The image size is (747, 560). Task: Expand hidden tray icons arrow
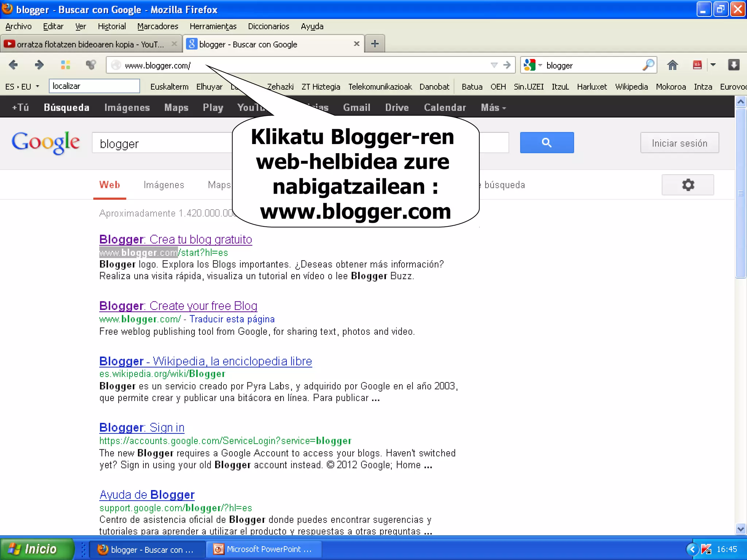692,549
